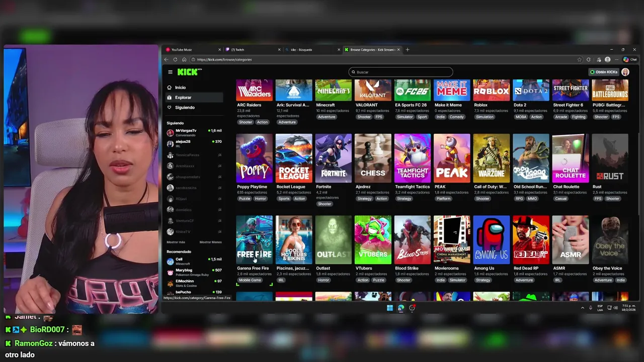Image resolution: width=644 pixels, height=362 pixels.
Task: Select Explorar in the sidebar
Action: pyautogui.click(x=194, y=98)
